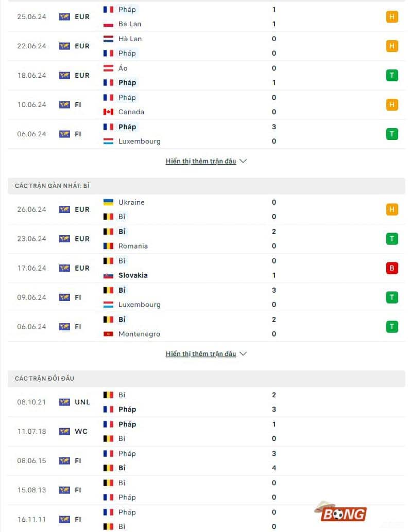This screenshot has height=532, width=412.
Task: Click the Ukraine flag icon
Action: [x=109, y=202]
